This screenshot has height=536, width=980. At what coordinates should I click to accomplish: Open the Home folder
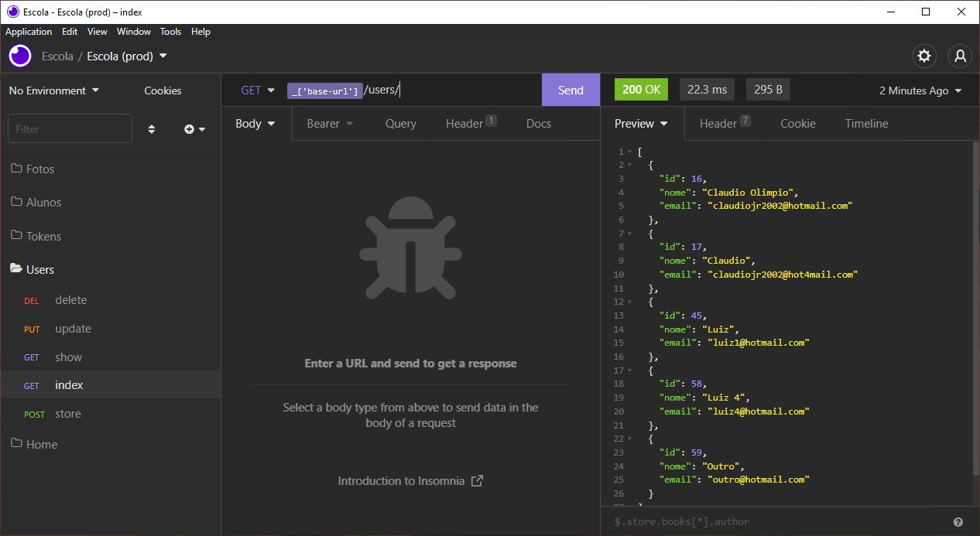click(x=110, y=444)
